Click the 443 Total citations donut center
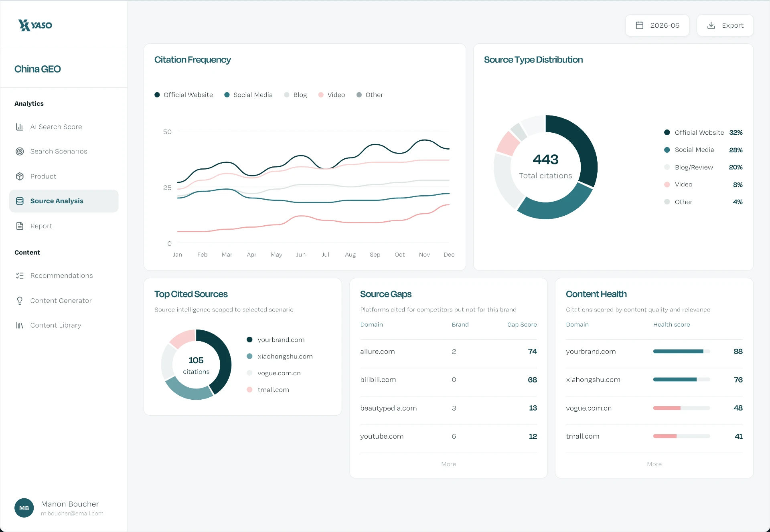This screenshot has width=770, height=532. point(545,167)
